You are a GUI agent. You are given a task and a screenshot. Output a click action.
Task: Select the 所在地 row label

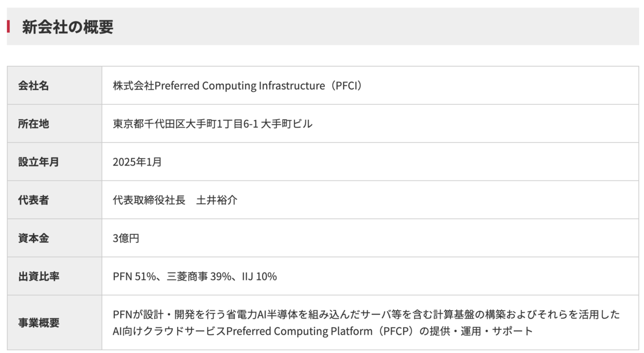coord(33,124)
